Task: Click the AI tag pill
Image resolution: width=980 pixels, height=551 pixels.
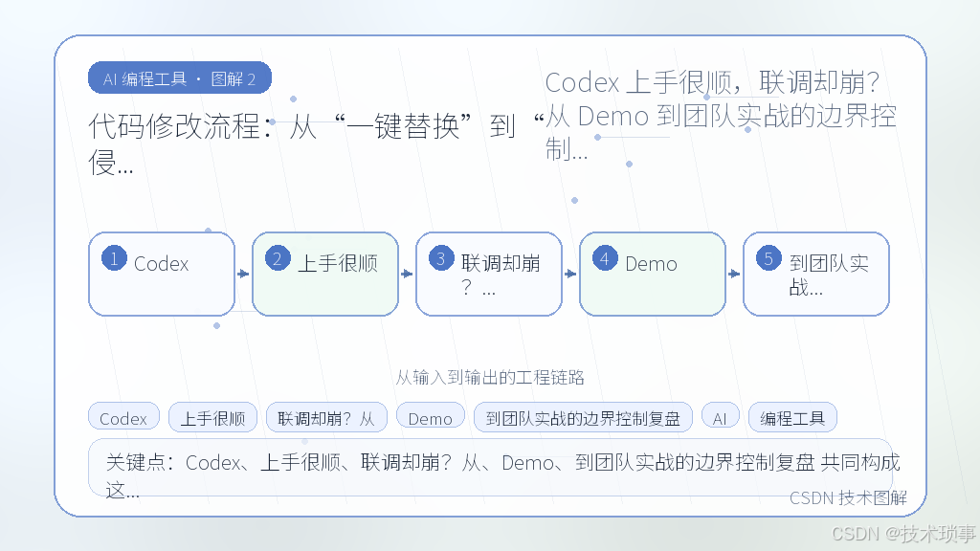Action: tap(720, 417)
